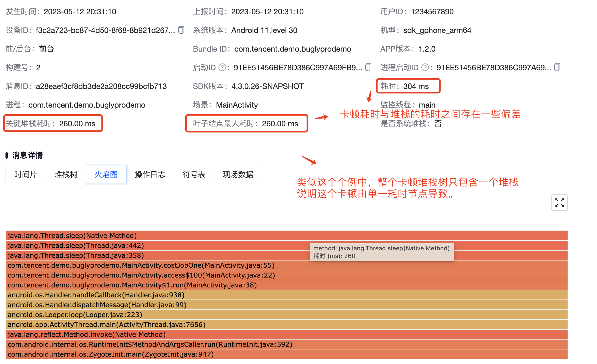Open help tooltip for 进程启动ID

(x=425, y=67)
